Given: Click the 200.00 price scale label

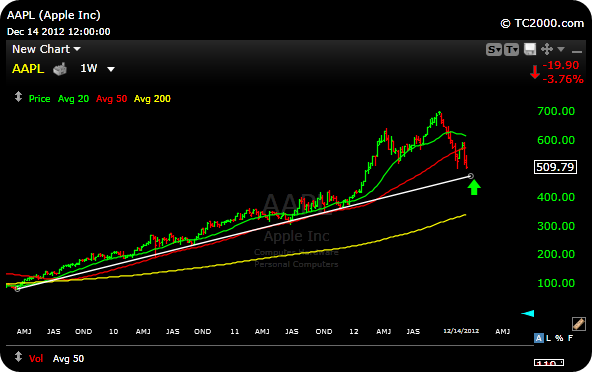Looking at the screenshot, I should (556, 254).
